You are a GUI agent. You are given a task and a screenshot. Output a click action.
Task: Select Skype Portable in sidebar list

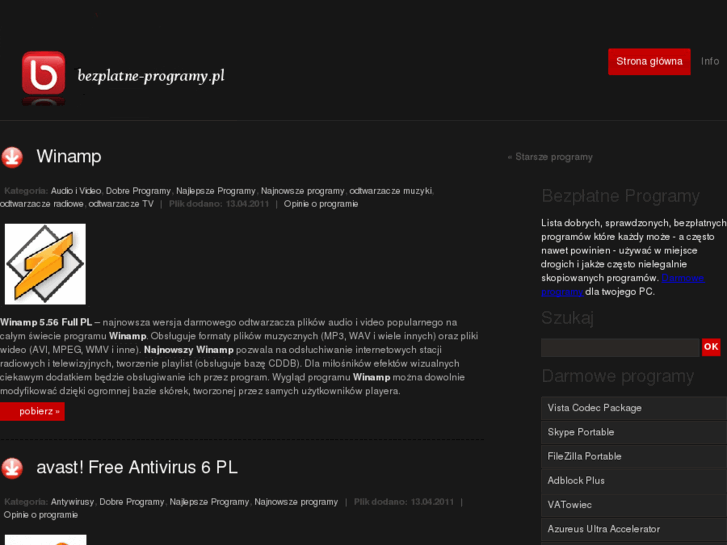point(634,432)
